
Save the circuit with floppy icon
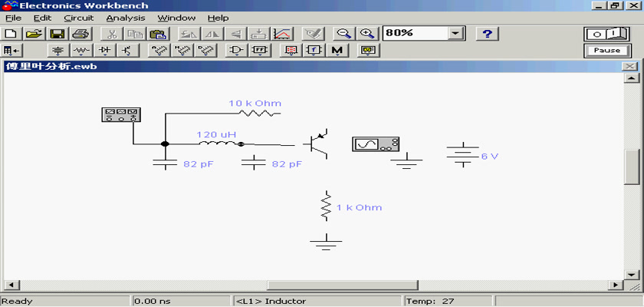click(x=58, y=34)
